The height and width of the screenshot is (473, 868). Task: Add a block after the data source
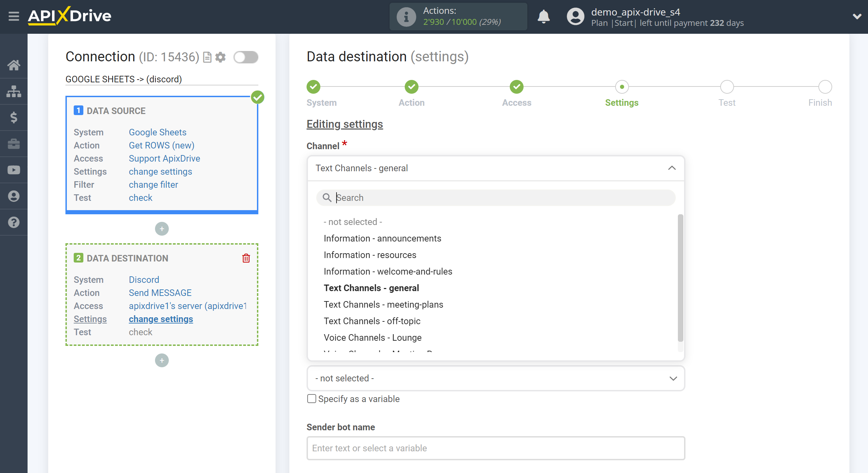pos(162,229)
